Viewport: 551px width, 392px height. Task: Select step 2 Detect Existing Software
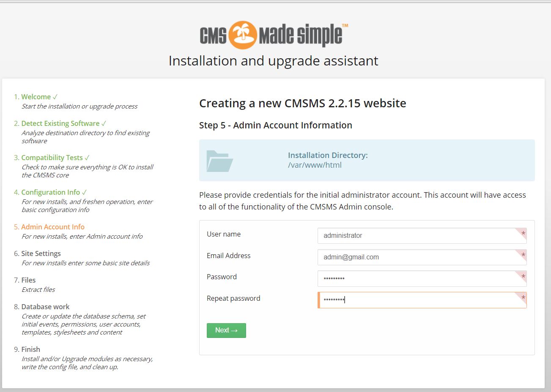point(60,123)
